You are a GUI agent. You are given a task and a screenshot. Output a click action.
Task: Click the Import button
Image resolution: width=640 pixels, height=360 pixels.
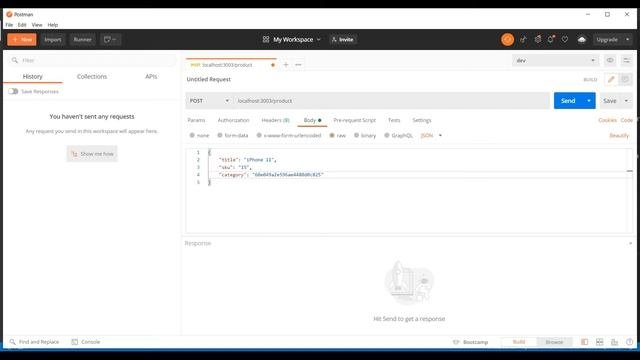53,40
